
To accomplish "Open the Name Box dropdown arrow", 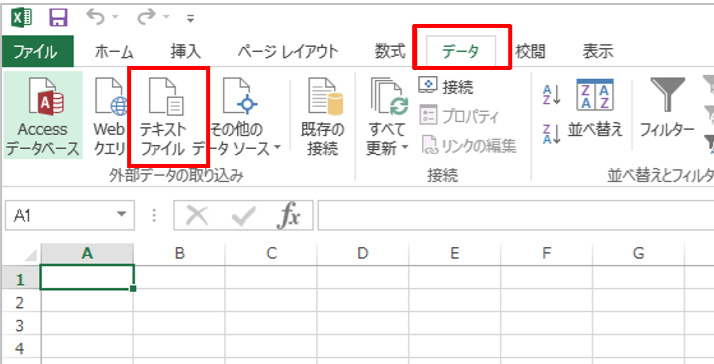I will [x=121, y=215].
